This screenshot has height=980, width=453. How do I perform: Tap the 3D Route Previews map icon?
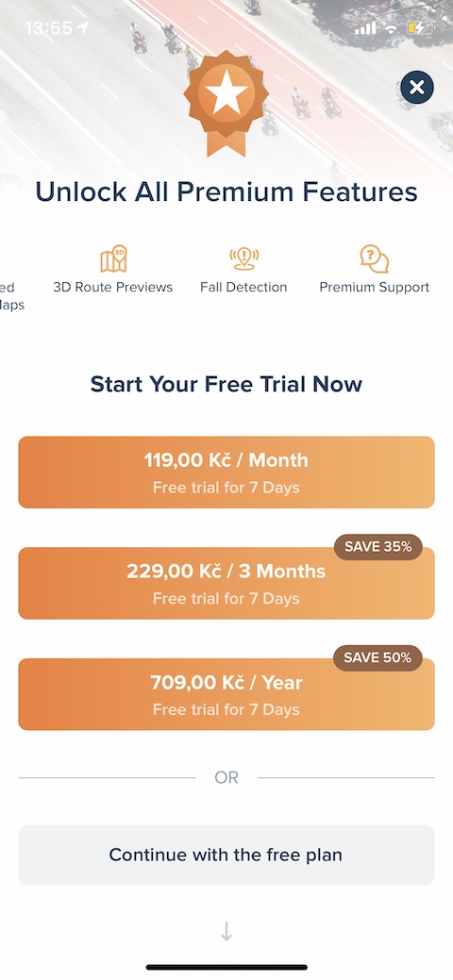[113, 258]
